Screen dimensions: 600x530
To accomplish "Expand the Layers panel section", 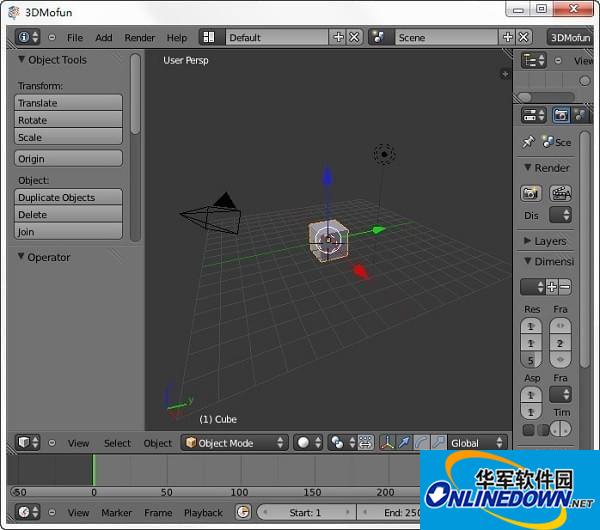I will [528, 241].
